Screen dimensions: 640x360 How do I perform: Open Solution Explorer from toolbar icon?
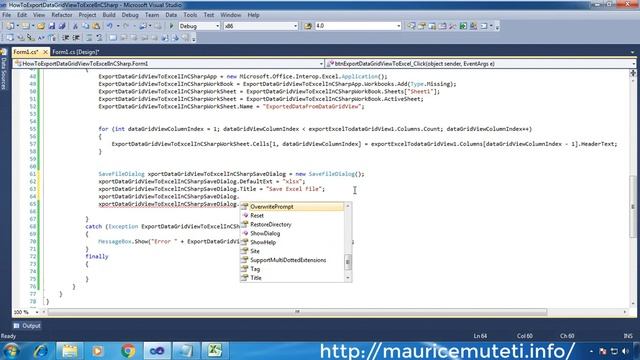click(411, 26)
